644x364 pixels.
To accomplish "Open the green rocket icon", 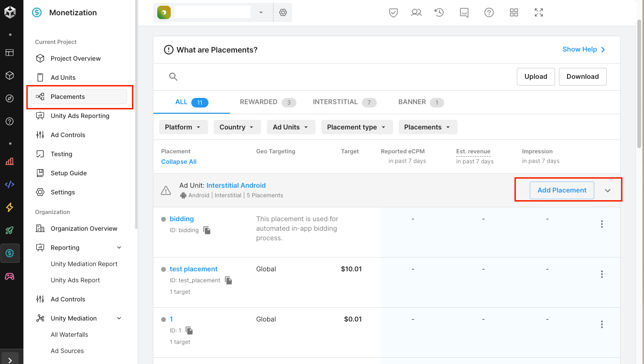I will [10, 230].
